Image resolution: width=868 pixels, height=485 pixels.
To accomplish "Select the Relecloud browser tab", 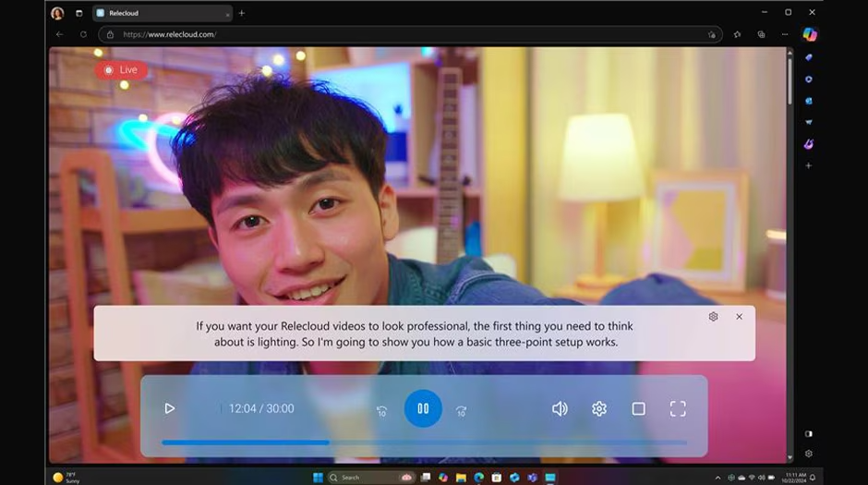I will pos(157,13).
